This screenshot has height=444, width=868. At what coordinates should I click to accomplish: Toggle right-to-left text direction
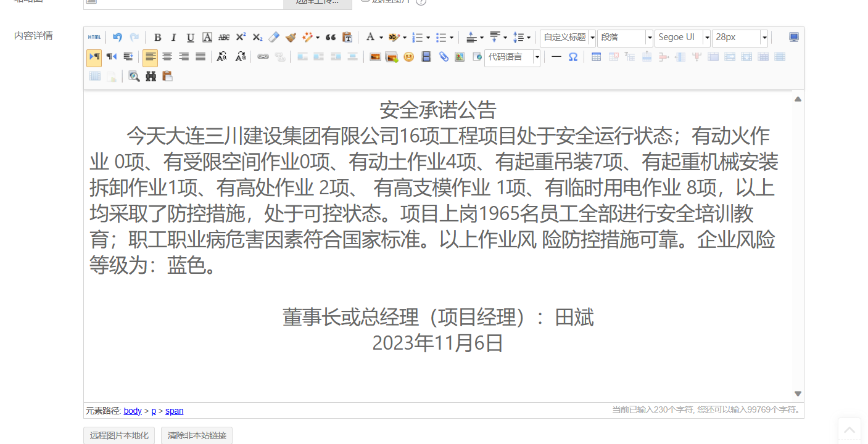pyautogui.click(x=112, y=57)
